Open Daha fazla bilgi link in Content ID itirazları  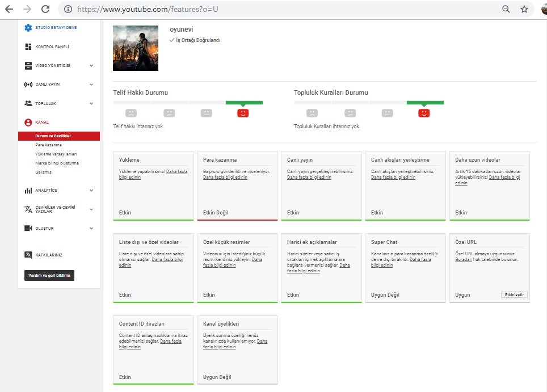[171, 342]
